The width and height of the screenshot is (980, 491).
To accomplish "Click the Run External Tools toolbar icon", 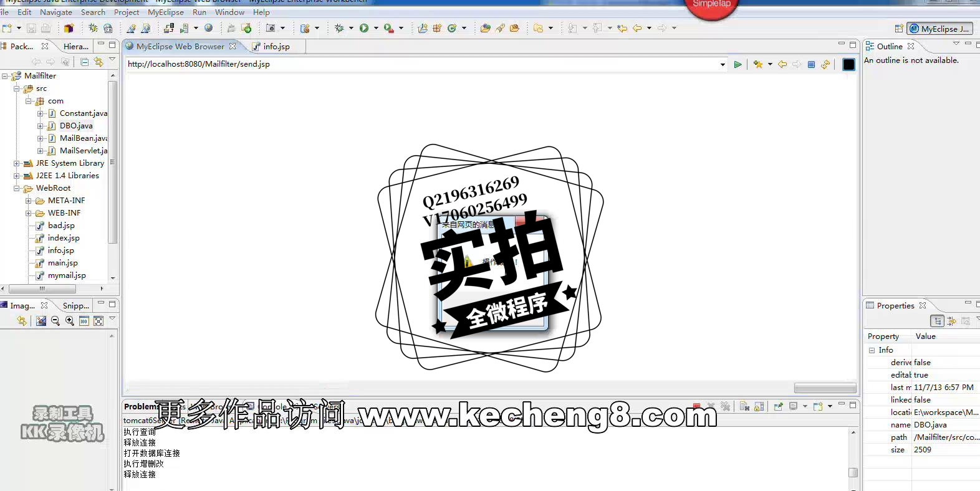I will click(x=388, y=28).
